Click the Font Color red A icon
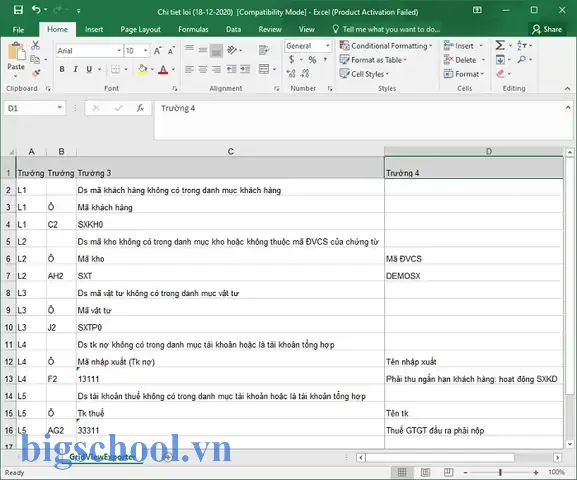This screenshot has width=577, height=480. coord(163,70)
